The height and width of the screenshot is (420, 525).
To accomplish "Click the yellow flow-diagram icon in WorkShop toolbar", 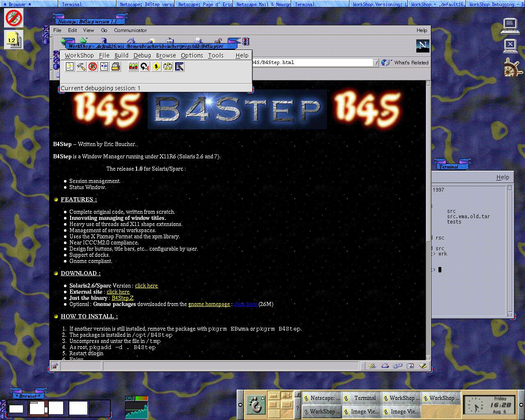I will point(168,66).
